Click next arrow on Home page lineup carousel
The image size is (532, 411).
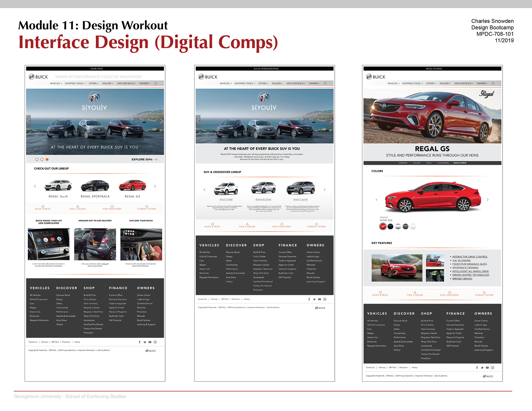(155, 186)
